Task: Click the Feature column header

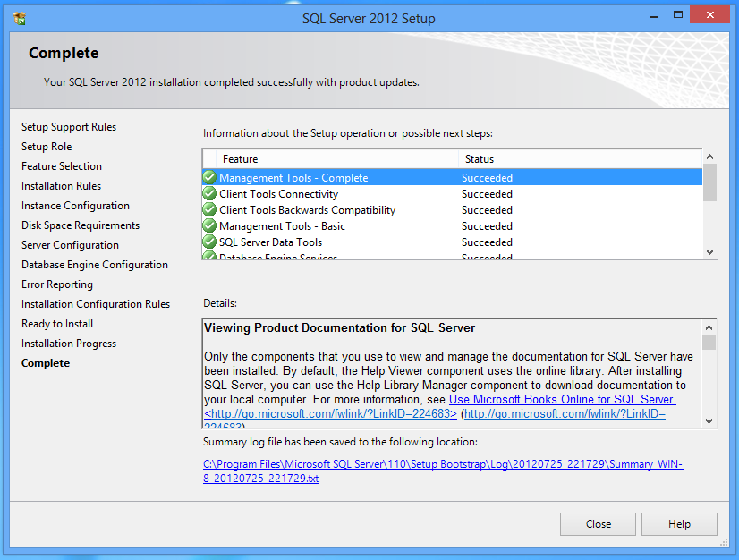Action: [337, 159]
